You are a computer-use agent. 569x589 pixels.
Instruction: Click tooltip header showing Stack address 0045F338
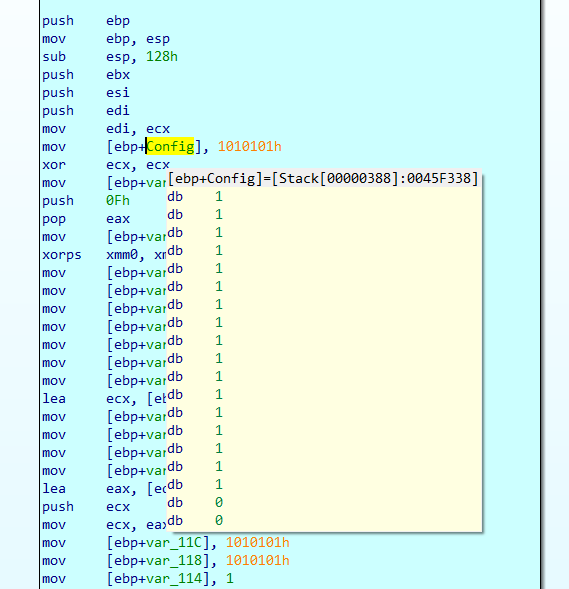[x=323, y=178]
